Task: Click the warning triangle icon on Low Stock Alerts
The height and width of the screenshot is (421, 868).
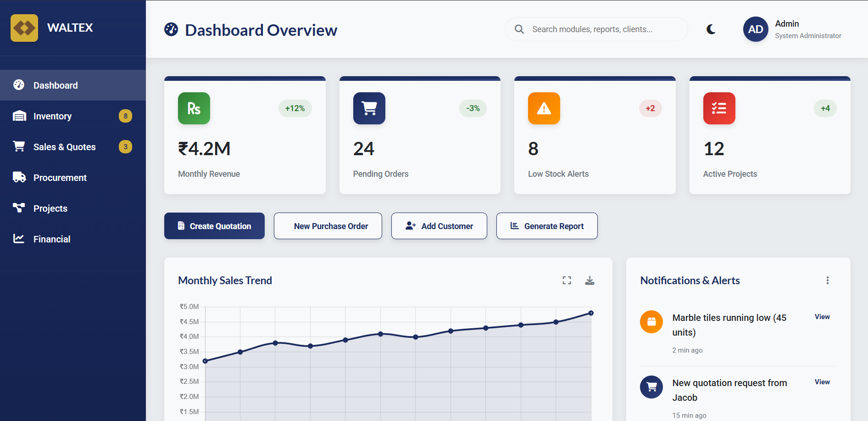Action: click(x=544, y=108)
